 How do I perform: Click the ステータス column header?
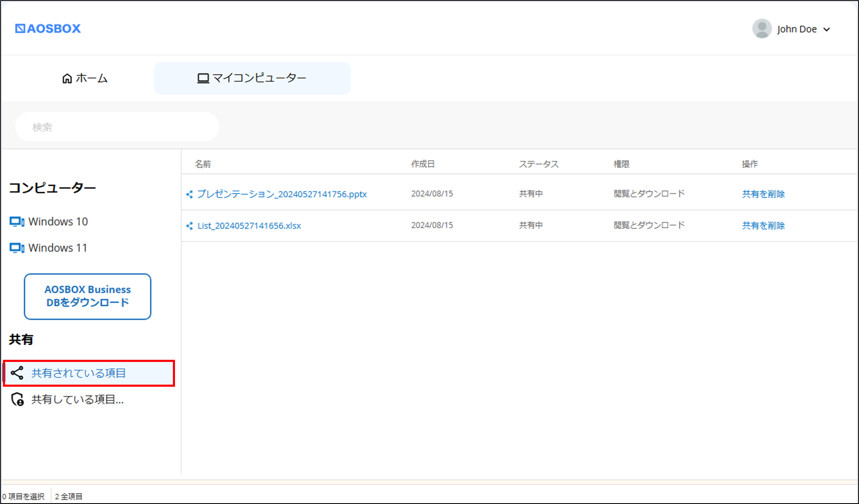coord(538,164)
